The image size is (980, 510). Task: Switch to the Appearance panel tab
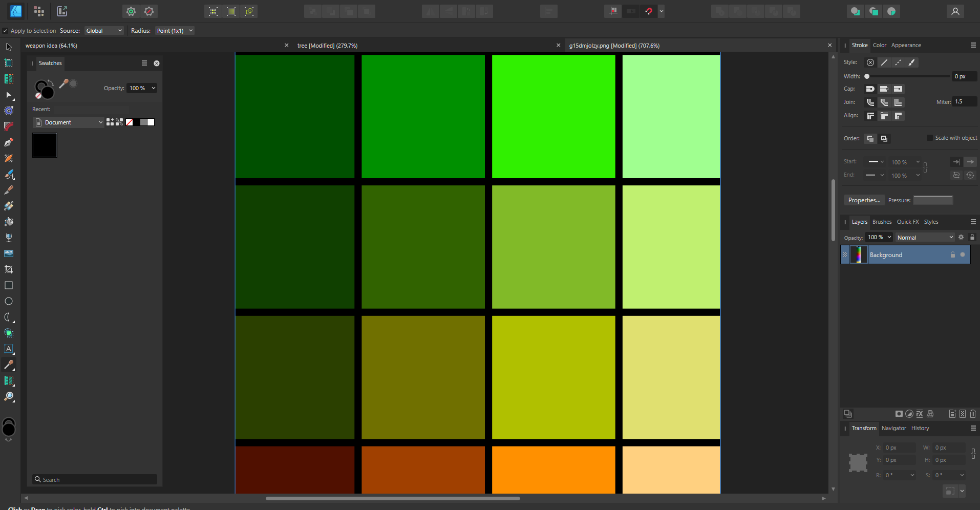(906, 45)
